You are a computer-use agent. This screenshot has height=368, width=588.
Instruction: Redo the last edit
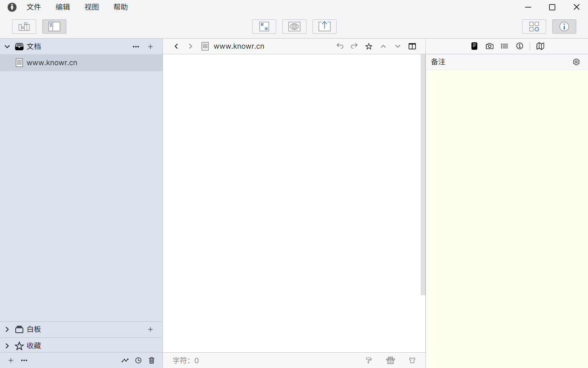pyautogui.click(x=354, y=46)
